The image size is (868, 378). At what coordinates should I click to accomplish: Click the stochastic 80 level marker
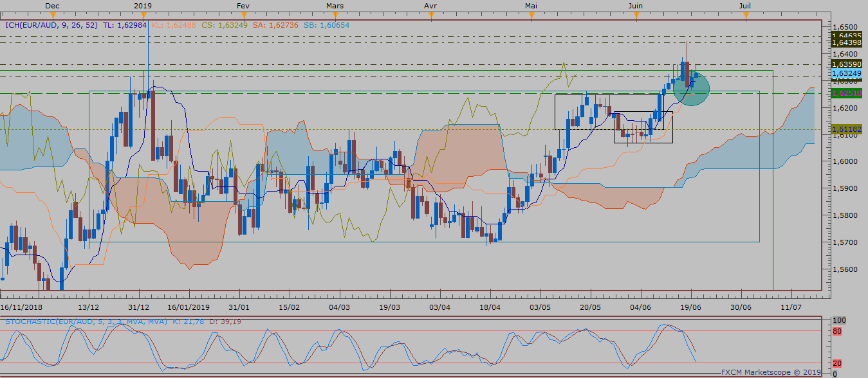pyautogui.click(x=837, y=332)
